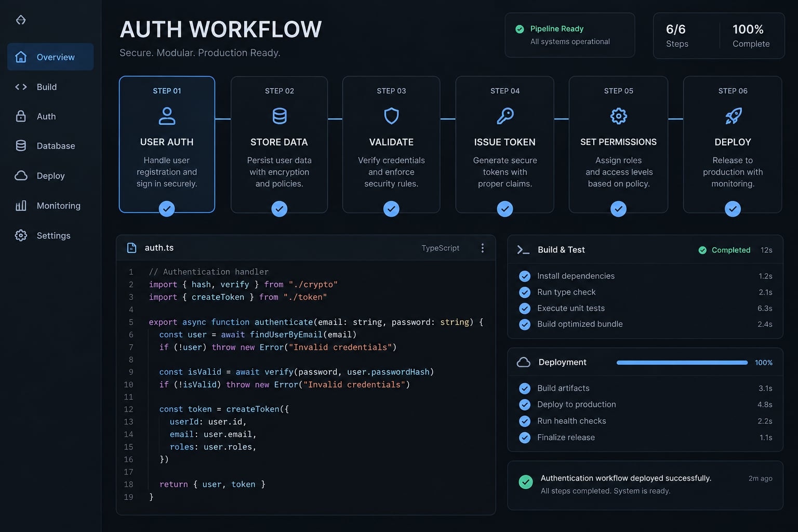
Task: Click the Auth padlock icon
Action: coord(21,116)
